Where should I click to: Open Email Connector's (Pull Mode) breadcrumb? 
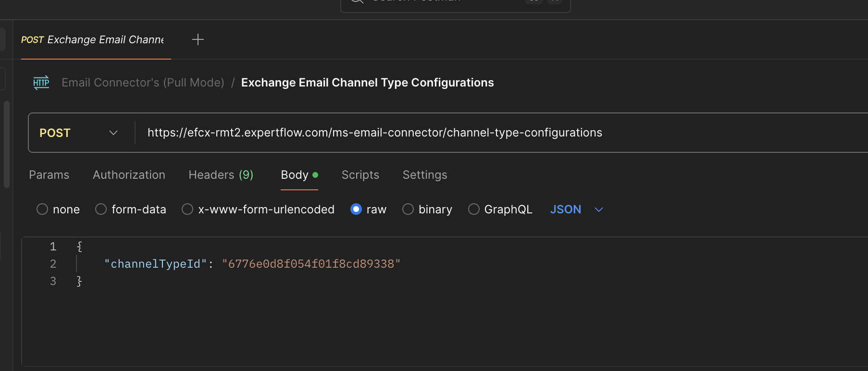click(143, 83)
